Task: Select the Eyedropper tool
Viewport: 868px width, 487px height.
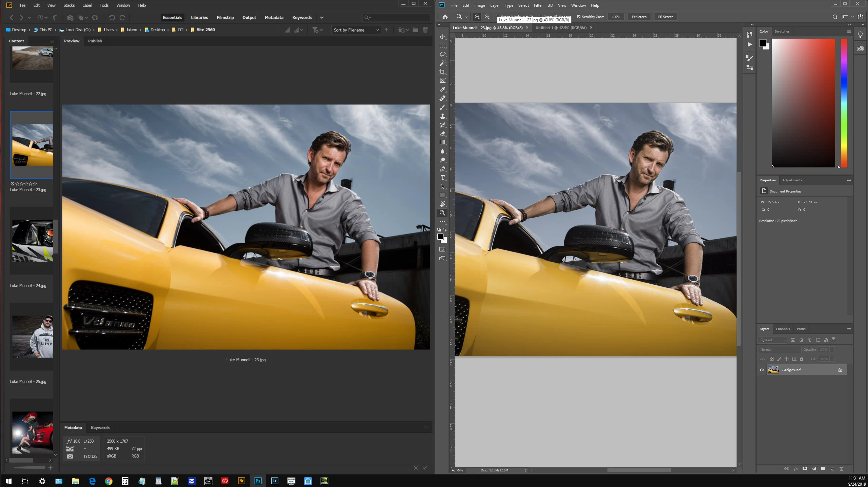Action: pos(442,90)
